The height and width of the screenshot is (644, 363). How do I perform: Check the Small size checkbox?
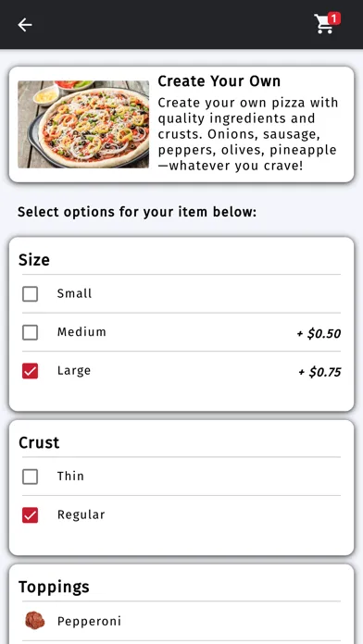(30, 293)
